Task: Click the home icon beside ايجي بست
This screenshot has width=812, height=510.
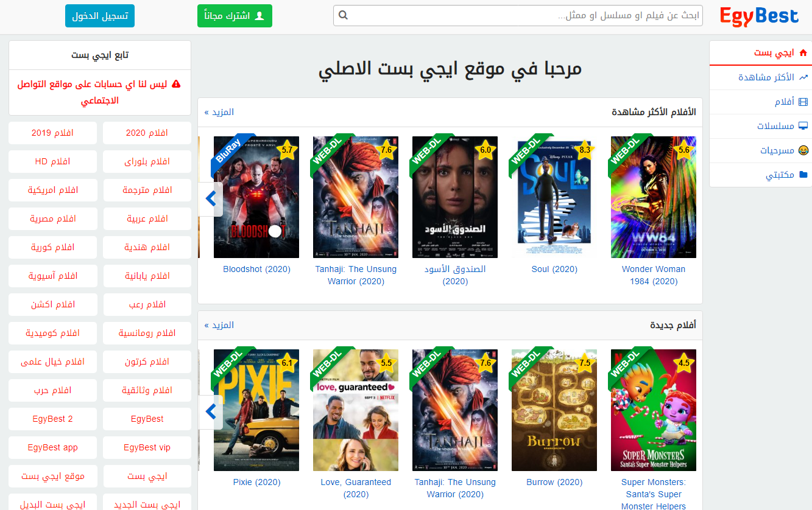Action: (803, 53)
